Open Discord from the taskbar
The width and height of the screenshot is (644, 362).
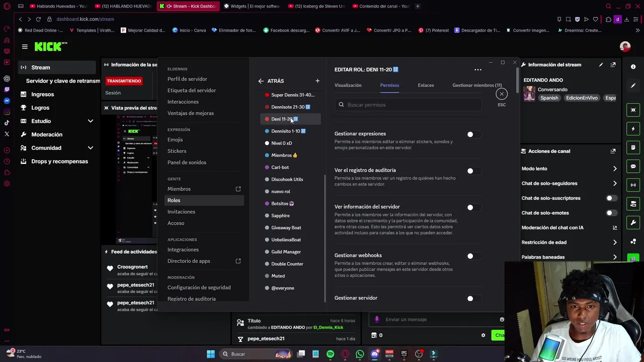pos(374,354)
